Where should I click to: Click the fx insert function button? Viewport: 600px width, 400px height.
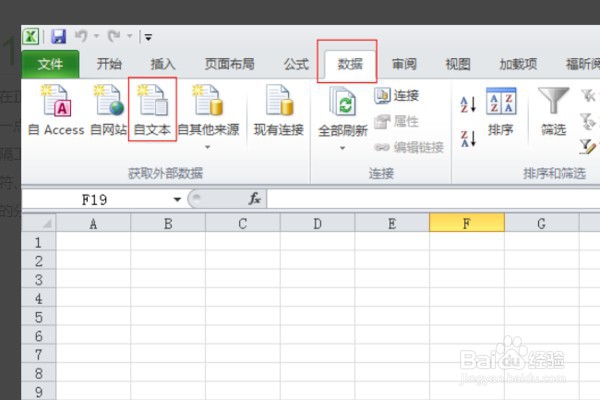pos(254,199)
